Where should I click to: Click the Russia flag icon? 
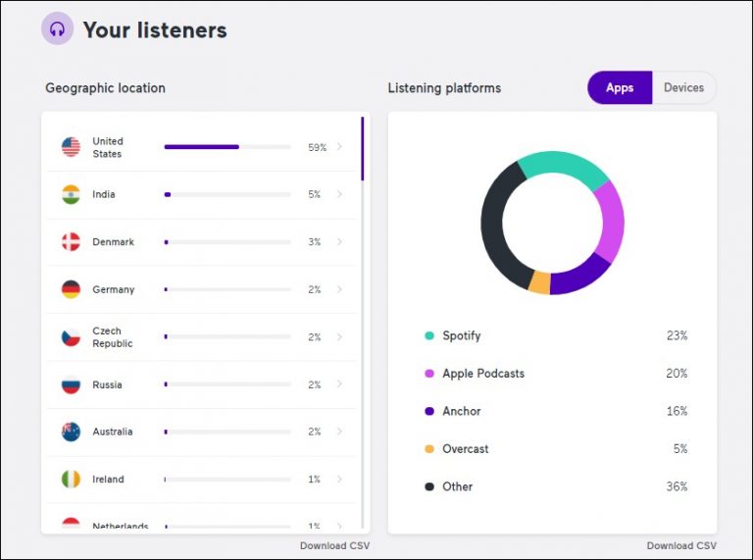(71, 384)
